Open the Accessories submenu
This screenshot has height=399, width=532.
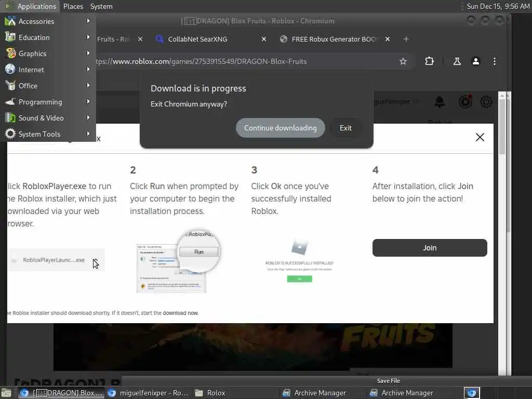tap(48, 21)
